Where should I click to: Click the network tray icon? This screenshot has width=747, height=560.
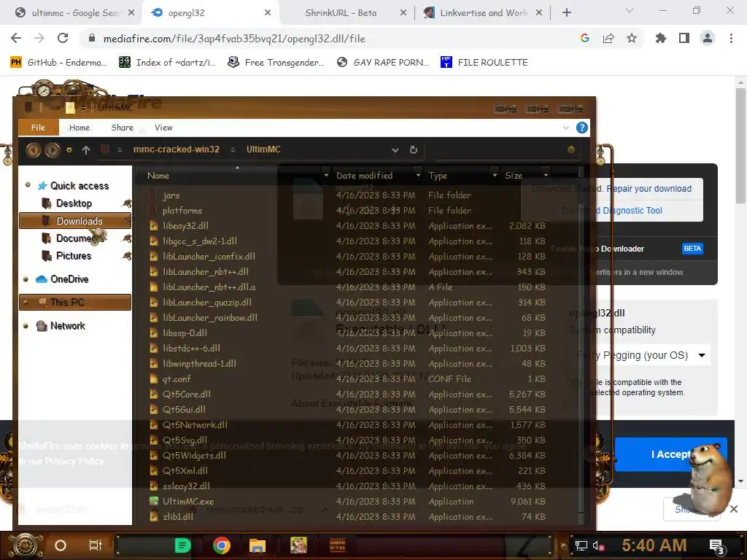(581, 545)
